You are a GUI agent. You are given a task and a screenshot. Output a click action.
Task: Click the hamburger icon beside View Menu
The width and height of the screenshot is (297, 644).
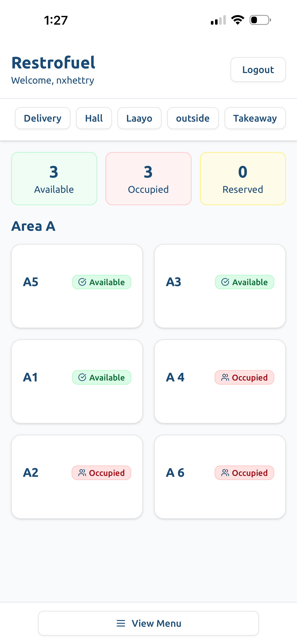point(121,623)
